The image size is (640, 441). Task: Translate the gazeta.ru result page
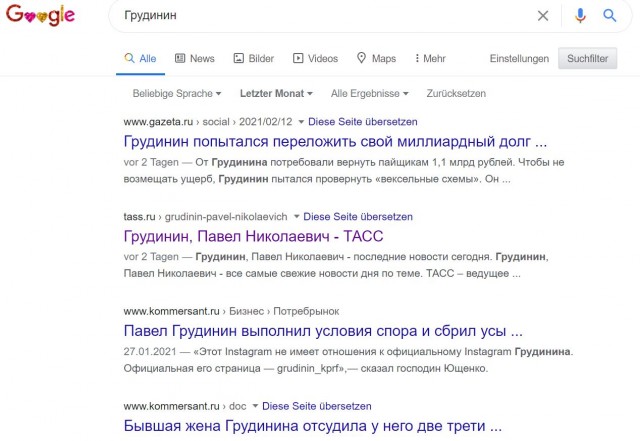(x=362, y=122)
